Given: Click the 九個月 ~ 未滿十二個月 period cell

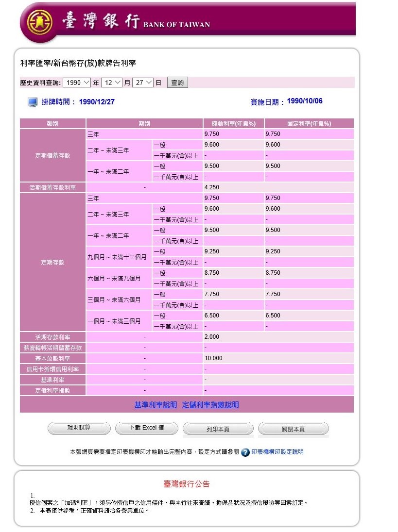Looking at the screenshot, I should (x=119, y=257).
